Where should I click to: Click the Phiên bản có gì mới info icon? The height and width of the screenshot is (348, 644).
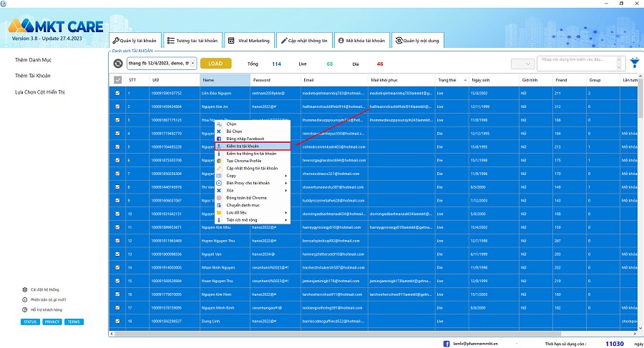(25, 299)
